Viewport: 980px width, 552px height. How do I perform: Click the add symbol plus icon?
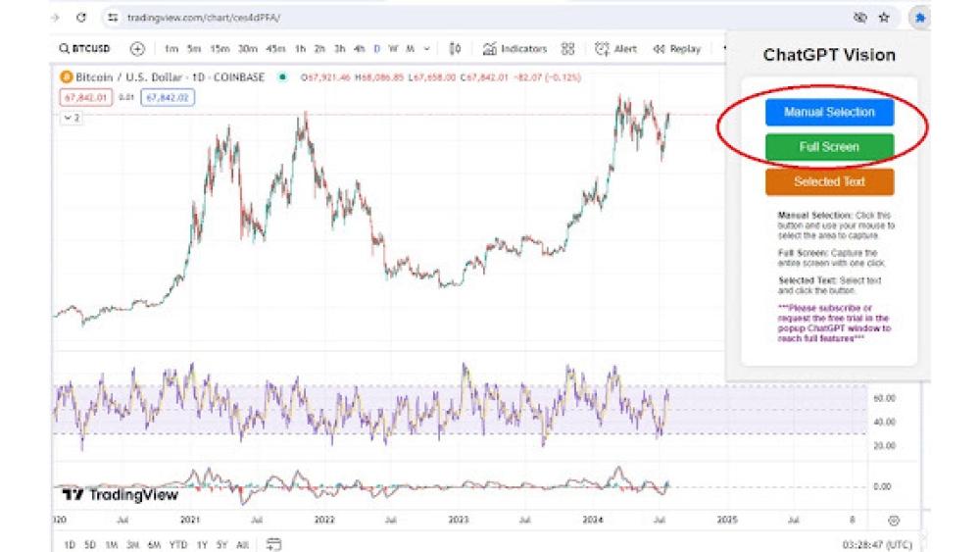(x=137, y=49)
